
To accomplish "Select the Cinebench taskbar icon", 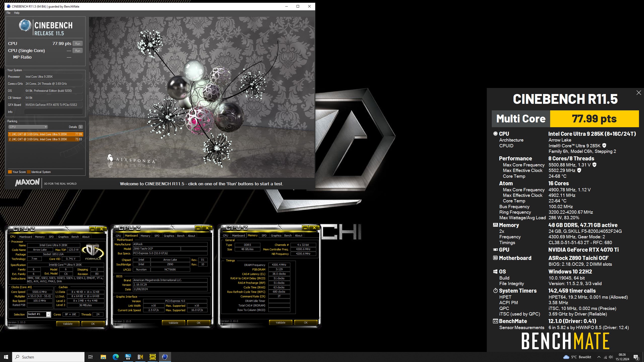I will pyautogui.click(x=165, y=357).
